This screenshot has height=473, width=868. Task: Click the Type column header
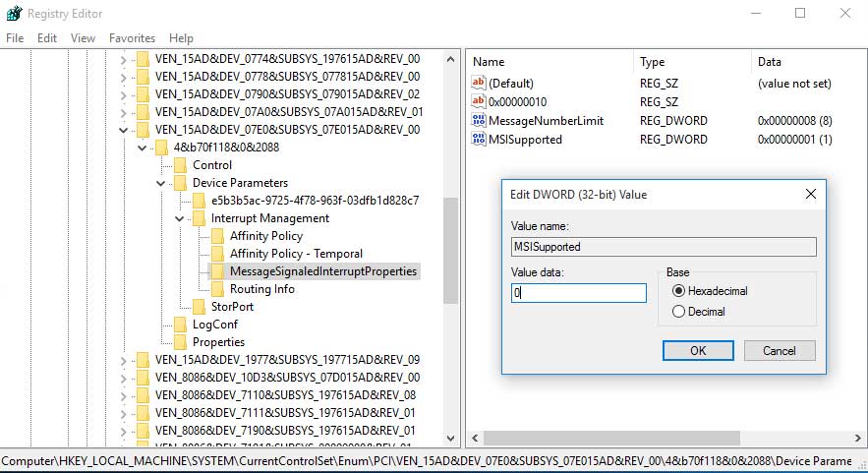[x=692, y=62]
